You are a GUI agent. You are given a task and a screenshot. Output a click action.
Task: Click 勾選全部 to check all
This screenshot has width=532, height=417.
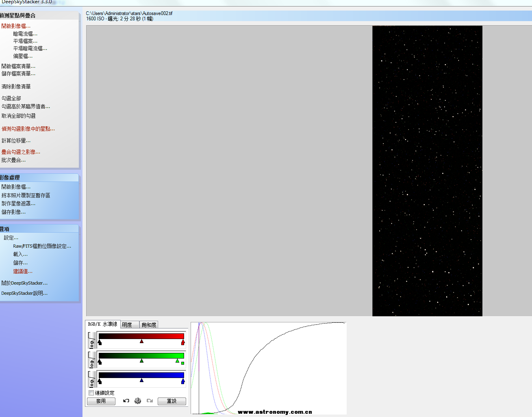click(11, 98)
